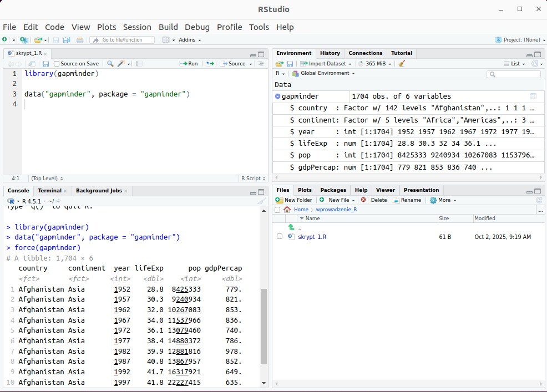Expand the Source button dropdown arrow
Screen dimensions: 547x392
click(251, 64)
